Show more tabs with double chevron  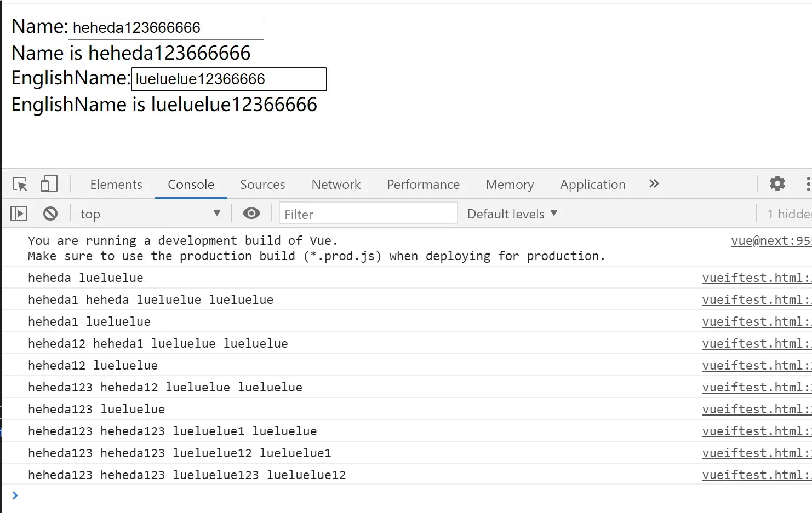(654, 183)
